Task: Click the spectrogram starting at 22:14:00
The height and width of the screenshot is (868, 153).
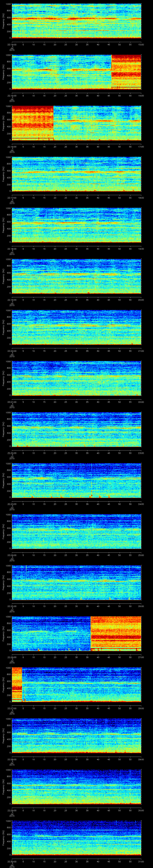Action: 76,21
